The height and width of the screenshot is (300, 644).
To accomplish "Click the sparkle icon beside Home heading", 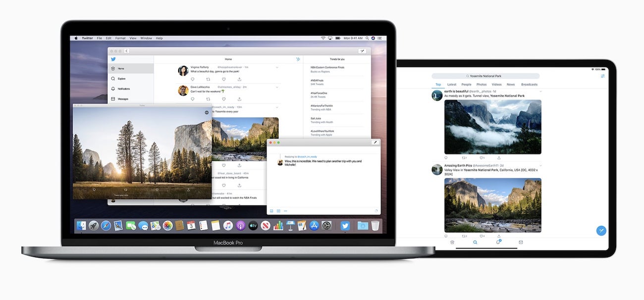I will tap(298, 59).
